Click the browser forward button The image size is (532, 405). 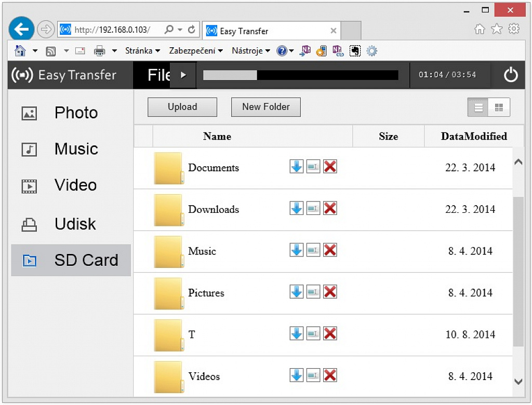[x=46, y=30]
